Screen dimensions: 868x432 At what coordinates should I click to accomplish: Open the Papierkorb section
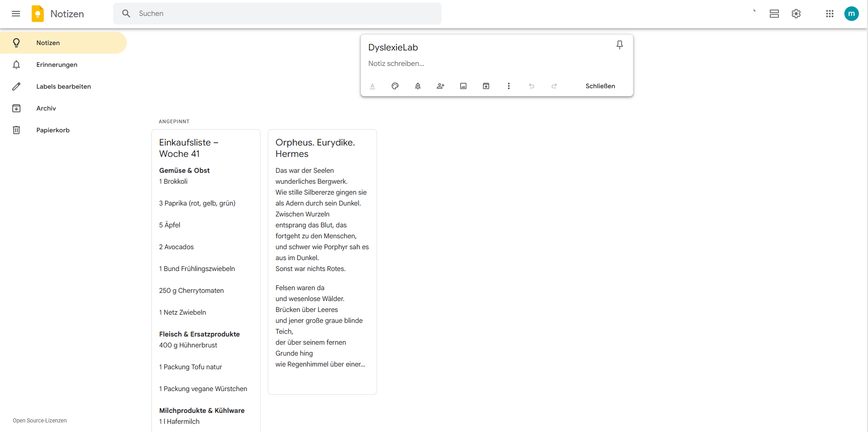[53, 130]
